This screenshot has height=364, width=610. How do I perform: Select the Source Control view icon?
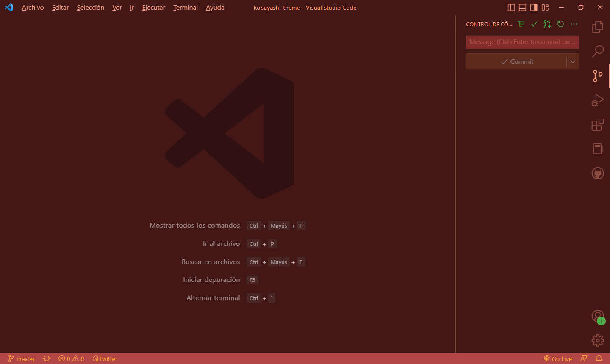coord(597,76)
